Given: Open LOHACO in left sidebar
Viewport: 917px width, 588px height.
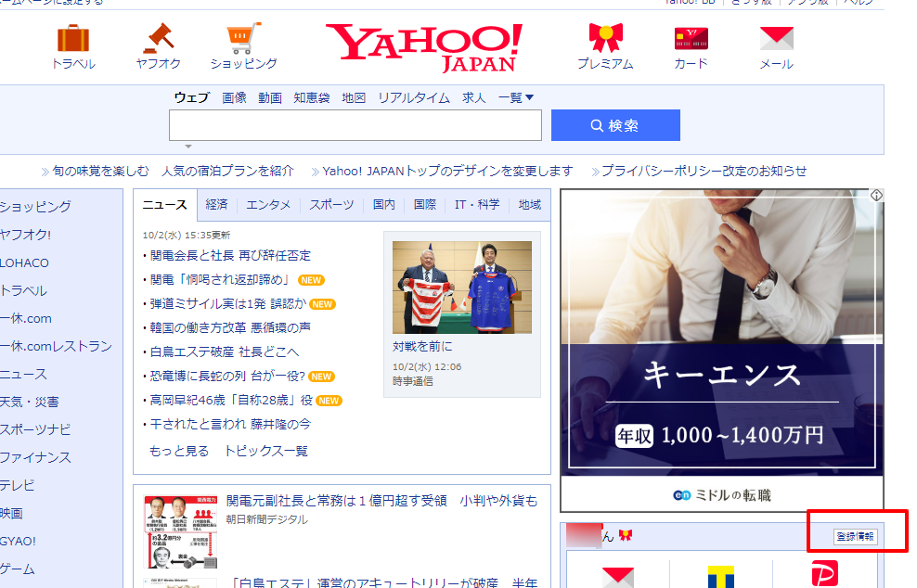Looking at the screenshot, I should click(24, 263).
